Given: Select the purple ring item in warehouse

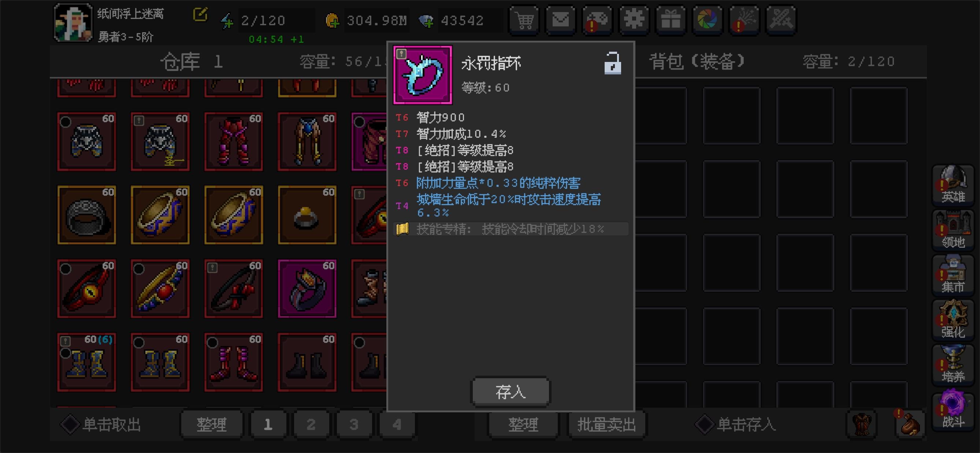Looking at the screenshot, I should [307, 288].
